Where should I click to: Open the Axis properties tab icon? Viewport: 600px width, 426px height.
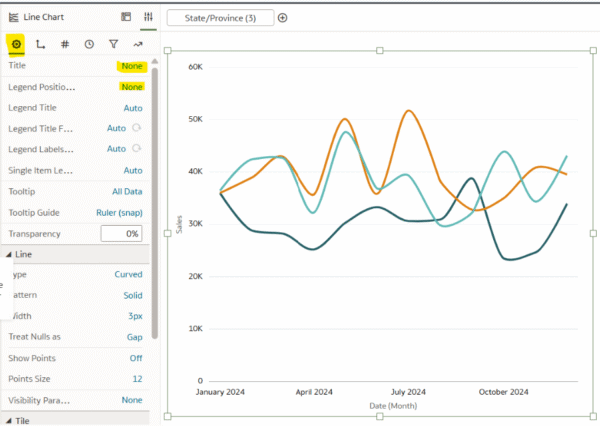[40, 44]
